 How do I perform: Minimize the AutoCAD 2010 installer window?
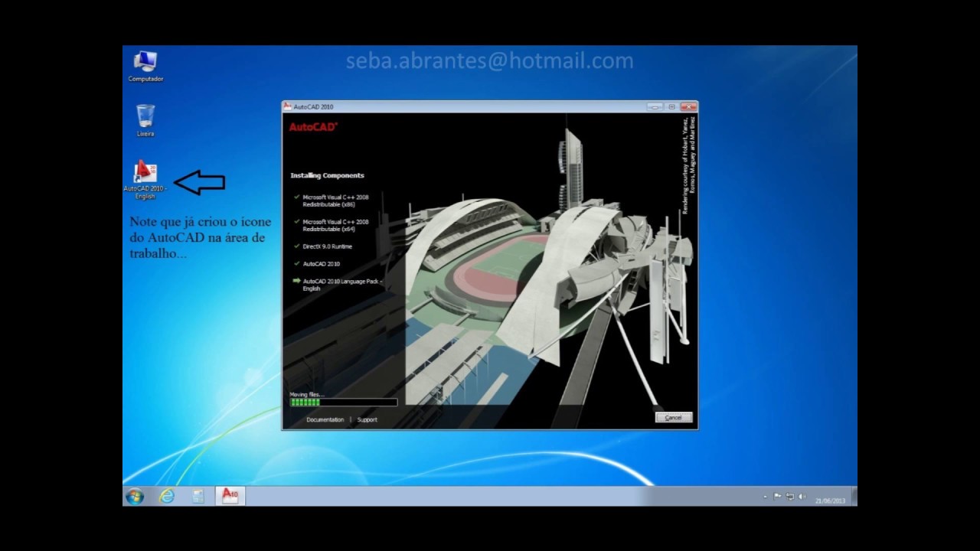click(654, 106)
